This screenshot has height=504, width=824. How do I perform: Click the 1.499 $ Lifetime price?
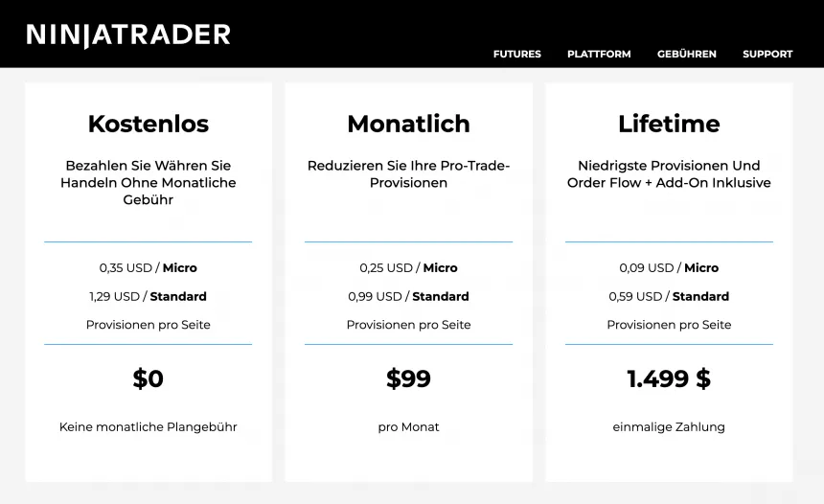(x=669, y=378)
